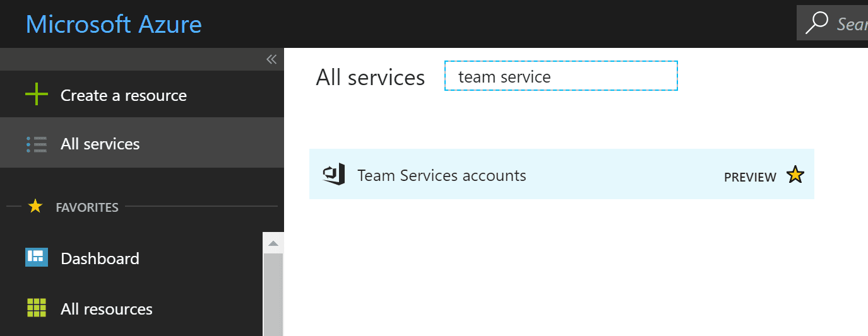Click the Favorites star icon in sidebar
The image size is (868, 336).
pyautogui.click(x=35, y=206)
